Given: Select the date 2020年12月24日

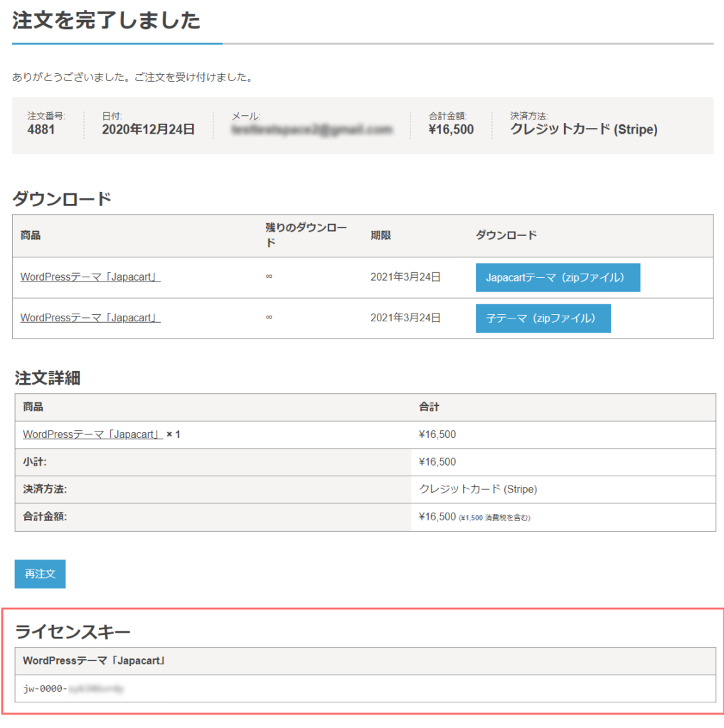Looking at the screenshot, I should click(148, 129).
